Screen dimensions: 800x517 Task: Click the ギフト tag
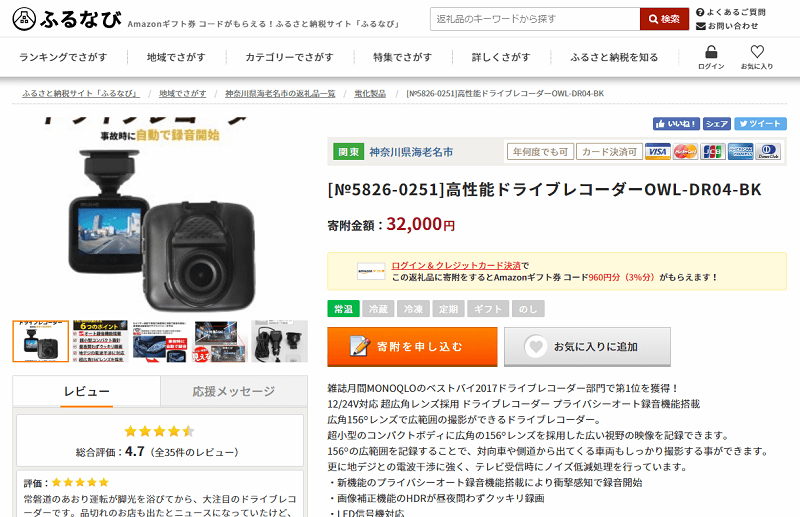click(488, 309)
